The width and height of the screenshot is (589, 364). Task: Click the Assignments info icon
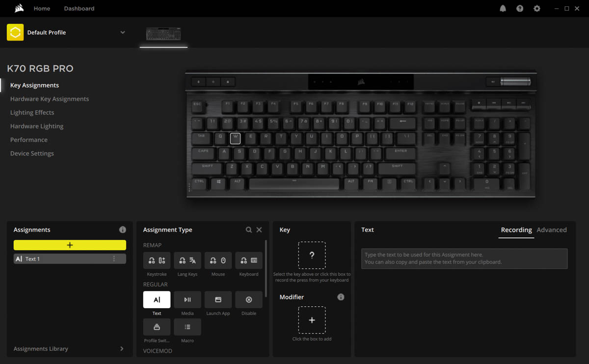pos(123,230)
